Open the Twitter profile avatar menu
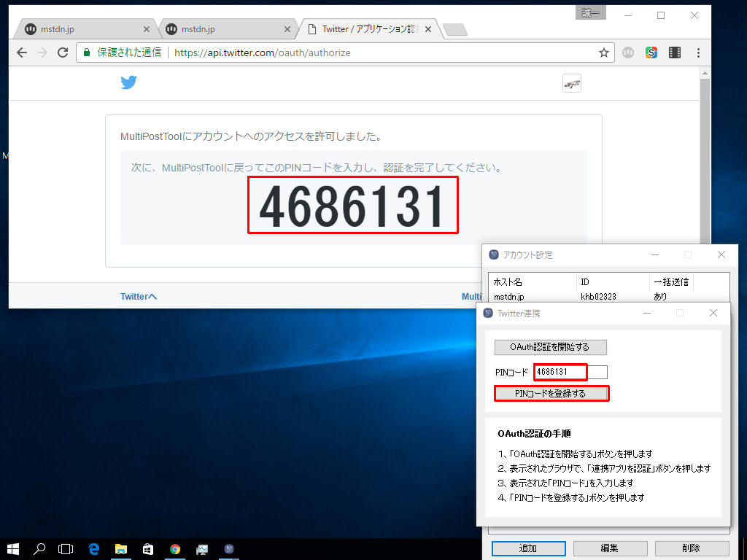Viewport: 747px width, 560px height. pos(572,83)
